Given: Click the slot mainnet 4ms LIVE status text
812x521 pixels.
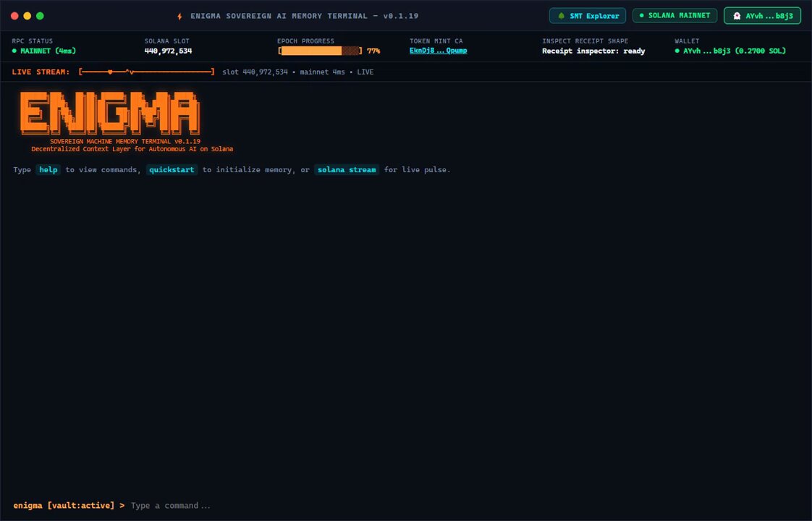Looking at the screenshot, I should coord(297,72).
